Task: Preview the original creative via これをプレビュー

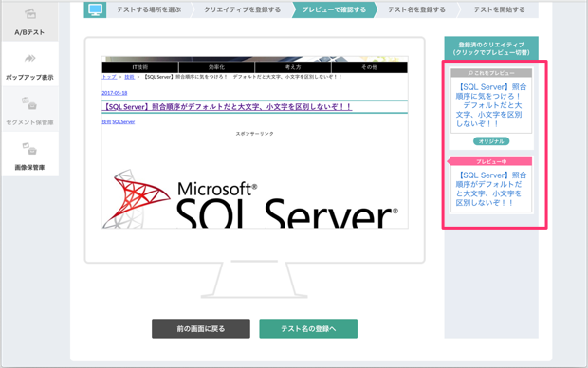Action: pyautogui.click(x=491, y=73)
